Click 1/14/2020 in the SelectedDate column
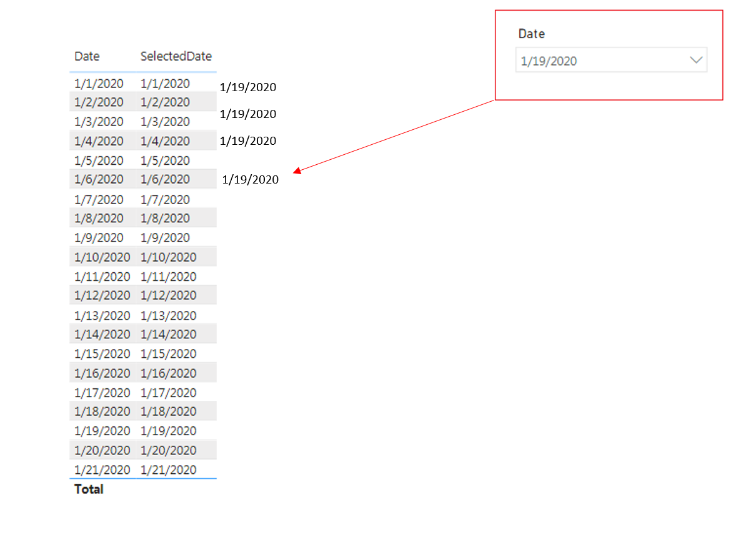The height and width of the screenshot is (560, 736). click(168, 335)
